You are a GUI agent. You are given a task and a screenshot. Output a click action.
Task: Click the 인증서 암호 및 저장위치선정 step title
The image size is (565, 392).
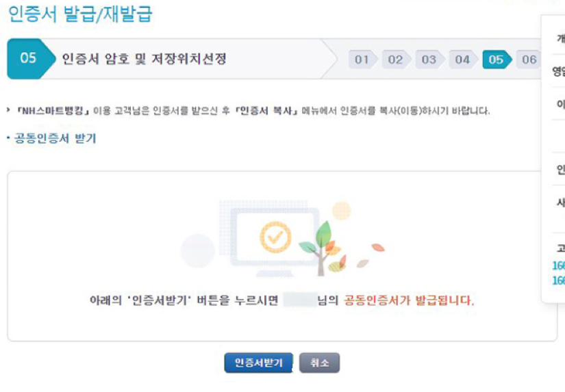(x=144, y=59)
